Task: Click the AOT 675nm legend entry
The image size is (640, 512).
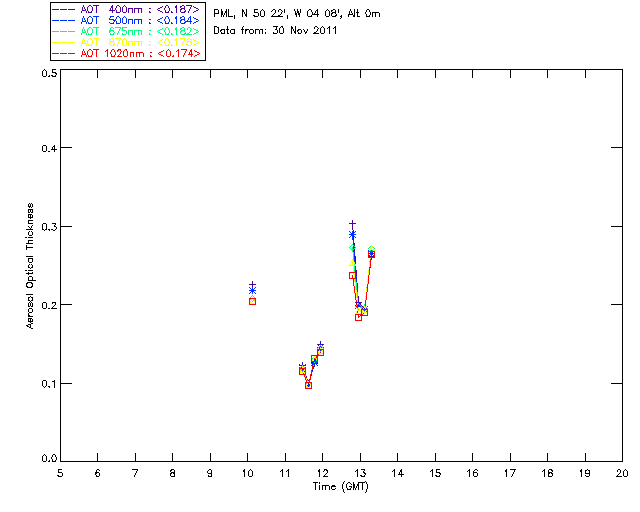Action: pos(126,31)
